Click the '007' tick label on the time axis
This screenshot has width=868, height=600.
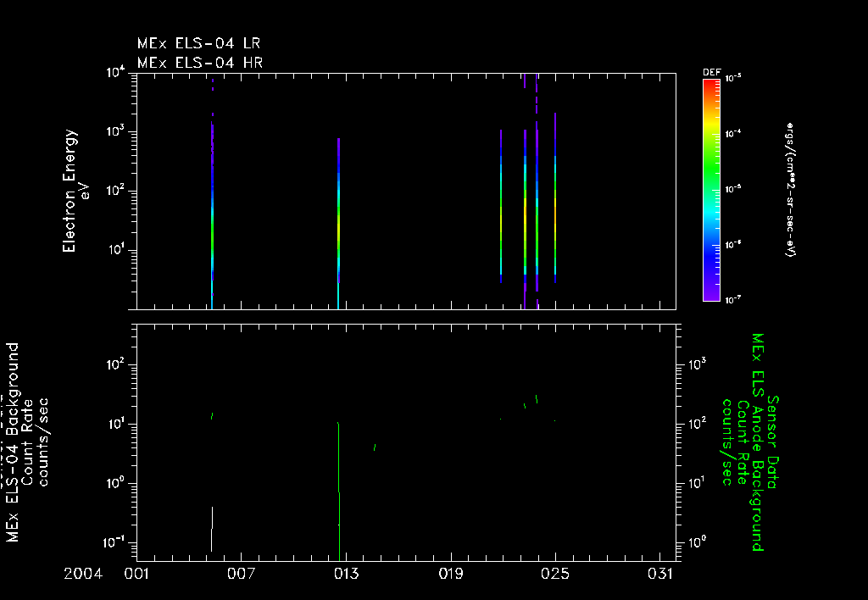pos(242,574)
